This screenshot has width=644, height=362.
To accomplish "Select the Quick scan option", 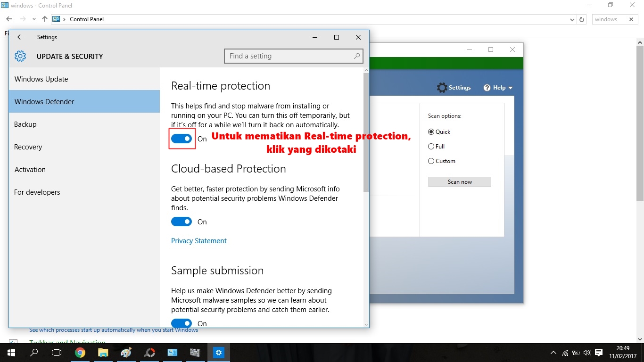I will click(431, 132).
